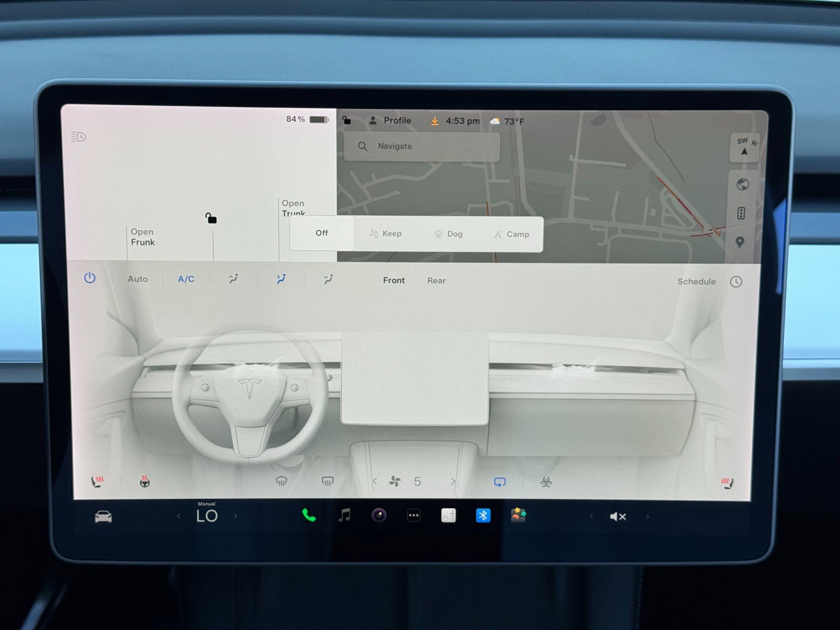
Task: Open the Toybox app
Action: pyautogui.click(x=517, y=516)
